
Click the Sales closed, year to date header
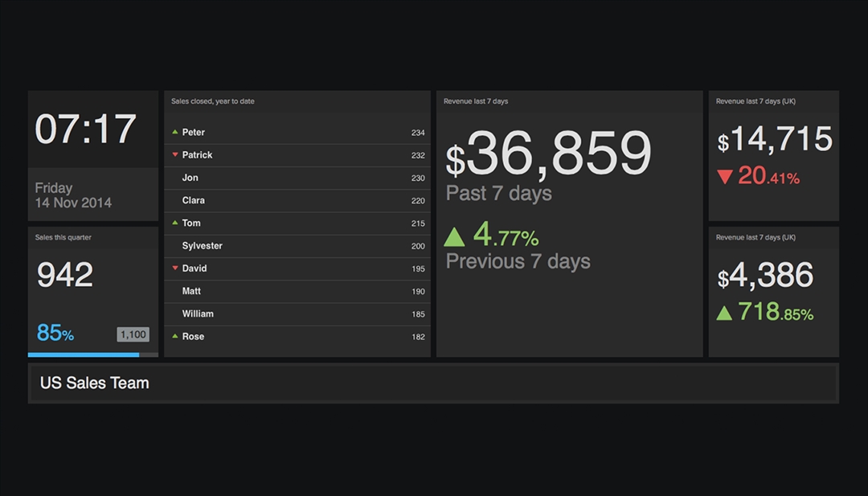[213, 101]
